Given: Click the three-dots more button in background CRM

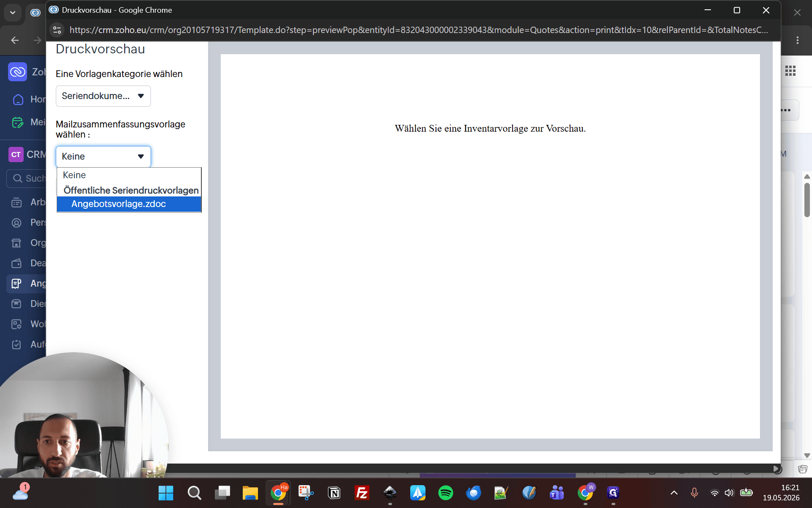Looking at the screenshot, I should (787, 110).
